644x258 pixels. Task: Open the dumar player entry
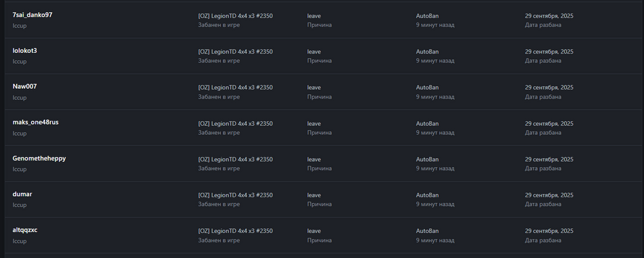23,194
